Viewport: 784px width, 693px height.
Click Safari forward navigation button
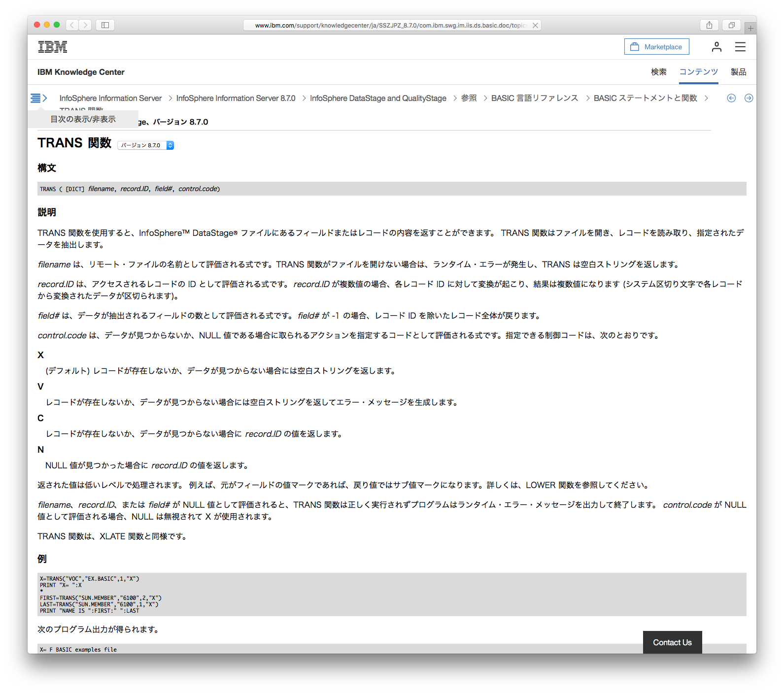(85, 25)
